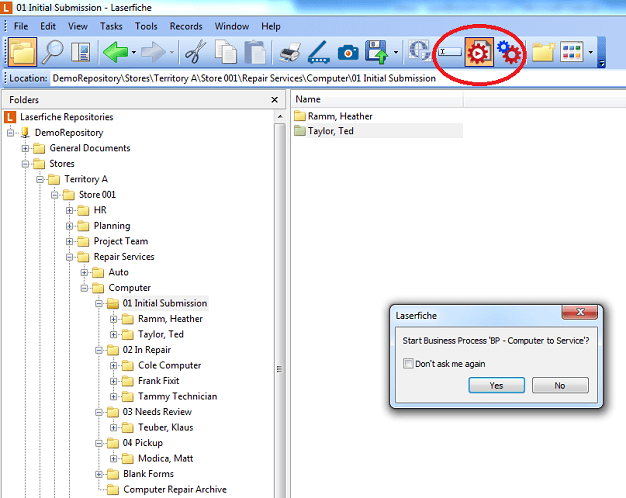Select the Laserfiche Repositories root node

click(66, 117)
